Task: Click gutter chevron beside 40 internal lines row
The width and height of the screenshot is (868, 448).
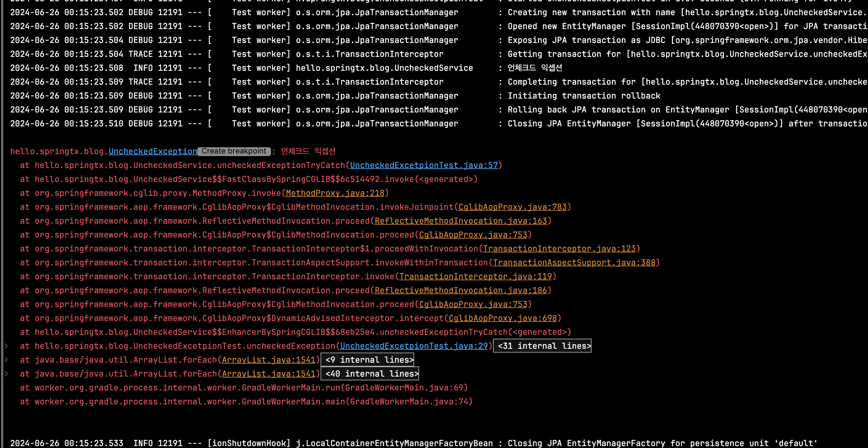Action: point(6,374)
